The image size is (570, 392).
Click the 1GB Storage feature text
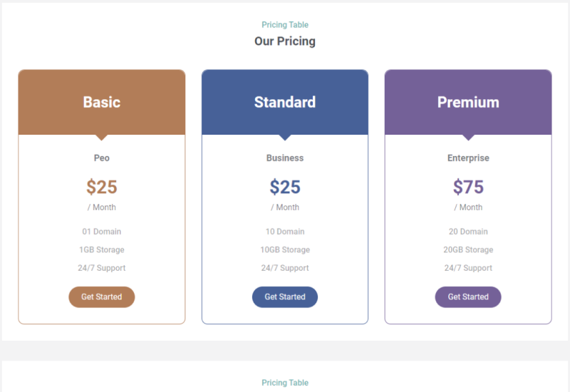click(101, 250)
